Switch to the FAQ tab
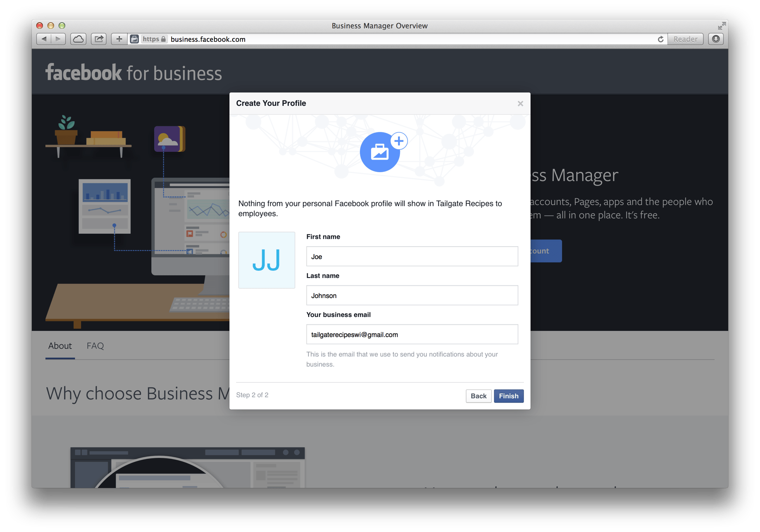 click(95, 346)
